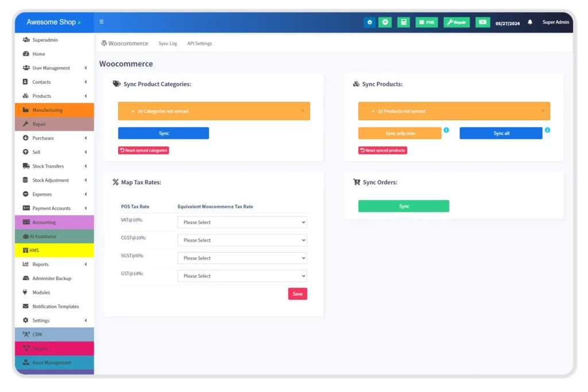The image size is (588, 392).
Task: Click the calculator icon in top bar
Action: pos(404,22)
